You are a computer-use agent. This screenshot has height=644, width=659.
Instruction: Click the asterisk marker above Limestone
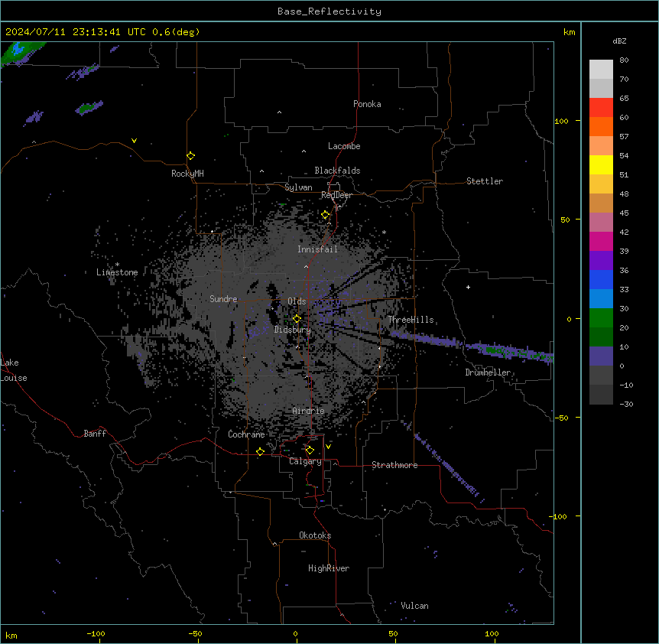[x=117, y=265]
